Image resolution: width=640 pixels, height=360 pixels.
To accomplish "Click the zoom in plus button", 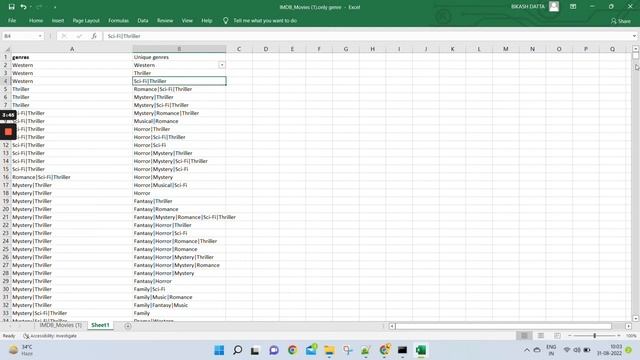I will pos(619,336).
